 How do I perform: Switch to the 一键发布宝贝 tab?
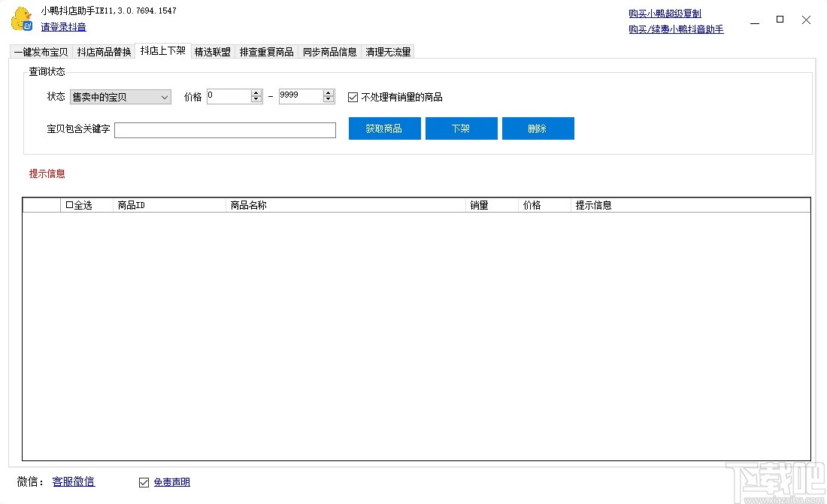point(41,52)
